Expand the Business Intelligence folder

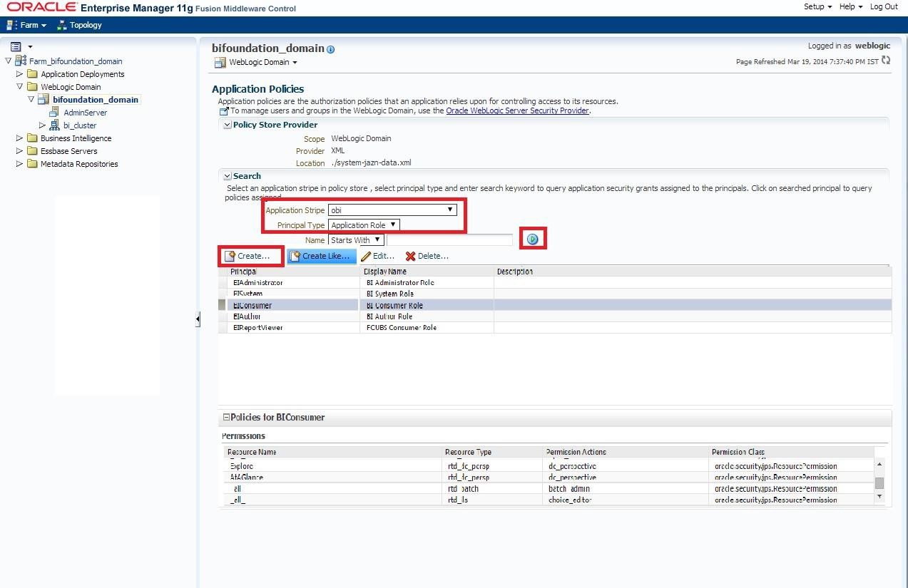(20, 138)
